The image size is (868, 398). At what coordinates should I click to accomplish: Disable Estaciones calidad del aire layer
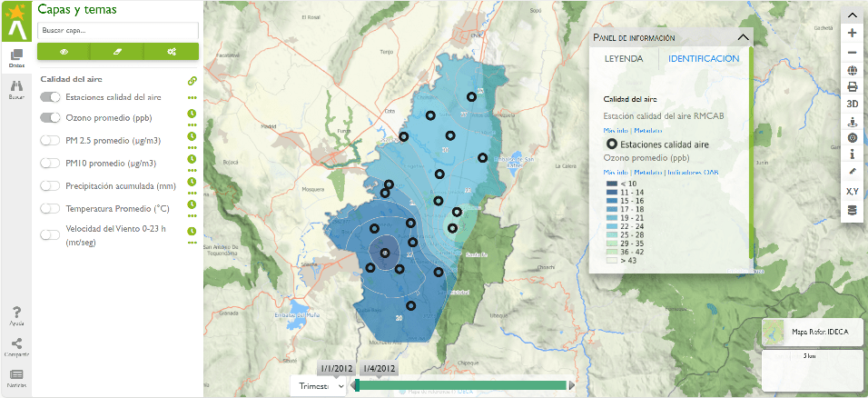click(x=50, y=96)
